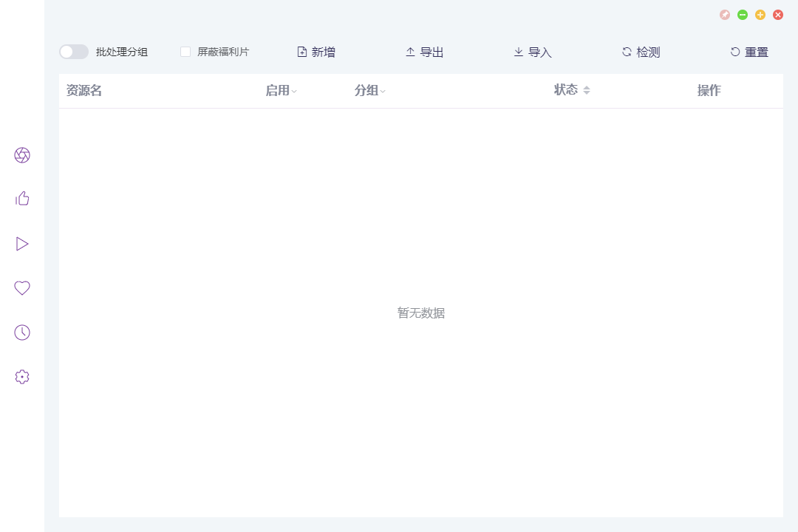Image resolution: width=798 pixels, height=532 pixels.
Task: Click the 检测 check button
Action: [641, 52]
